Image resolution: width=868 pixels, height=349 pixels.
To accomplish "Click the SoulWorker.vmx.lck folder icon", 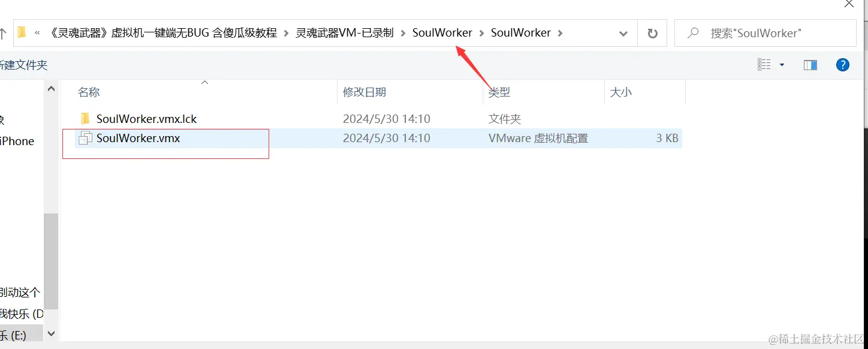I will [85, 118].
